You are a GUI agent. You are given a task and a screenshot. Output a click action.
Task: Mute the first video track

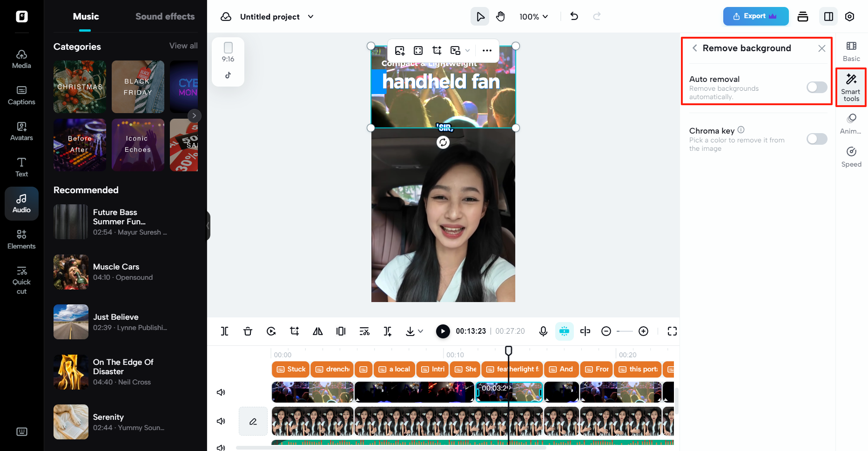(x=221, y=392)
